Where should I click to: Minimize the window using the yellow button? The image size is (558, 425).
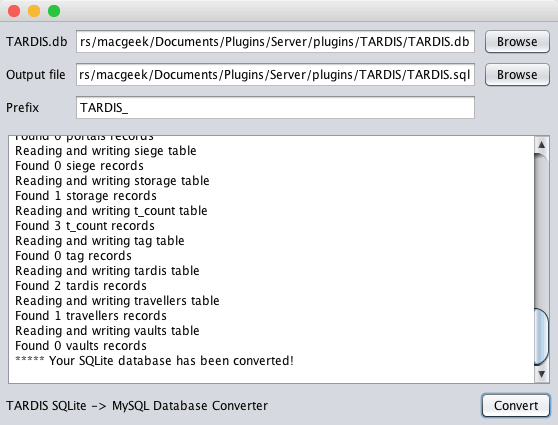tap(34, 11)
